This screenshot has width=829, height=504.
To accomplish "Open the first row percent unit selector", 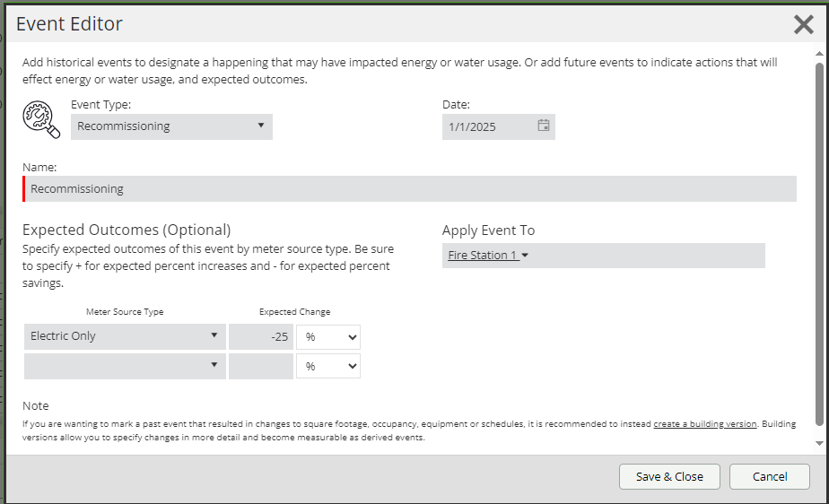I will coord(328,337).
